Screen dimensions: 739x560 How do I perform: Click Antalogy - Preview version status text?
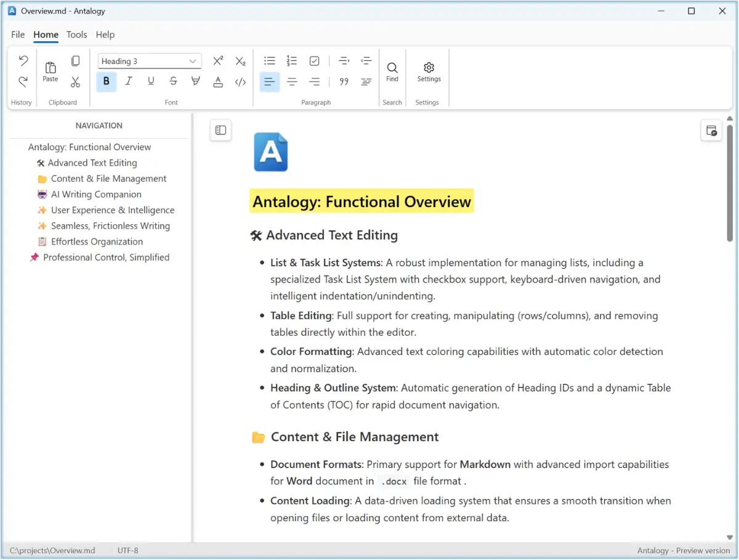684,551
